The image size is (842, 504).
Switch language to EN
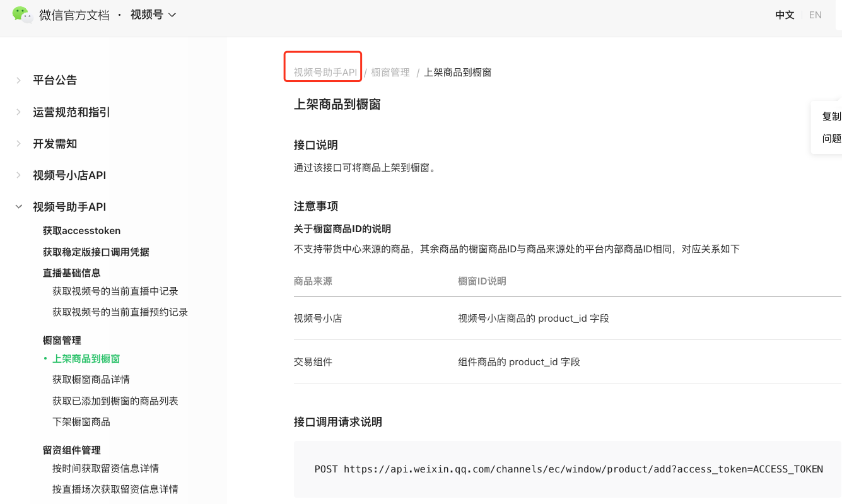point(816,15)
